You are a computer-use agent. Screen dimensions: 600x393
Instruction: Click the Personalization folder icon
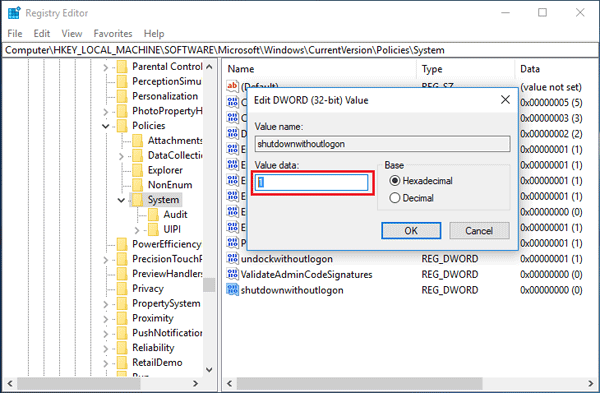pos(122,96)
